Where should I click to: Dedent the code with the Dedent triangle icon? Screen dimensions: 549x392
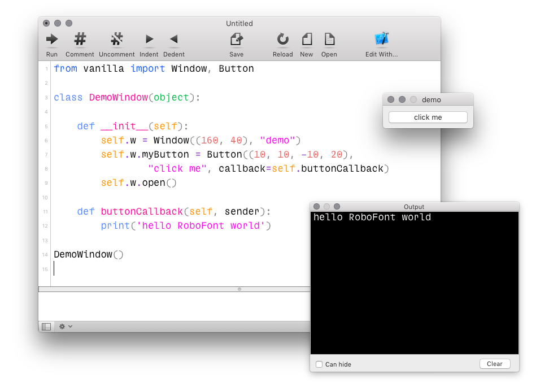tap(173, 39)
